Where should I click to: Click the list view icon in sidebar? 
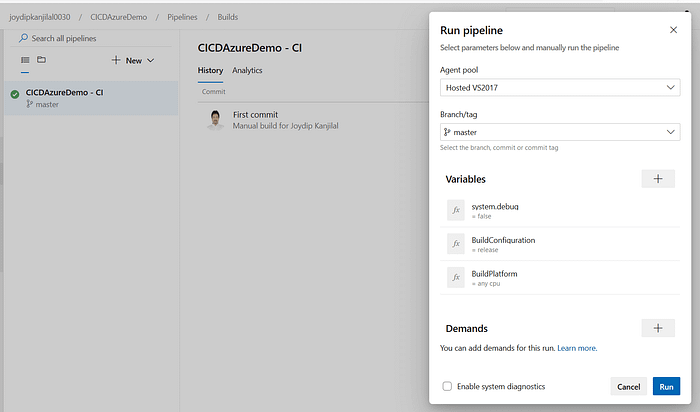26,60
